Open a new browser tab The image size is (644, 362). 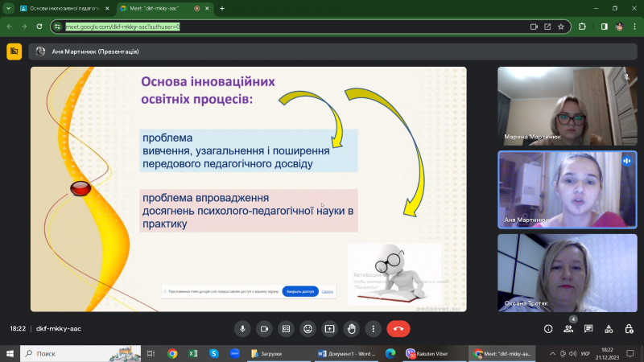tap(222, 8)
